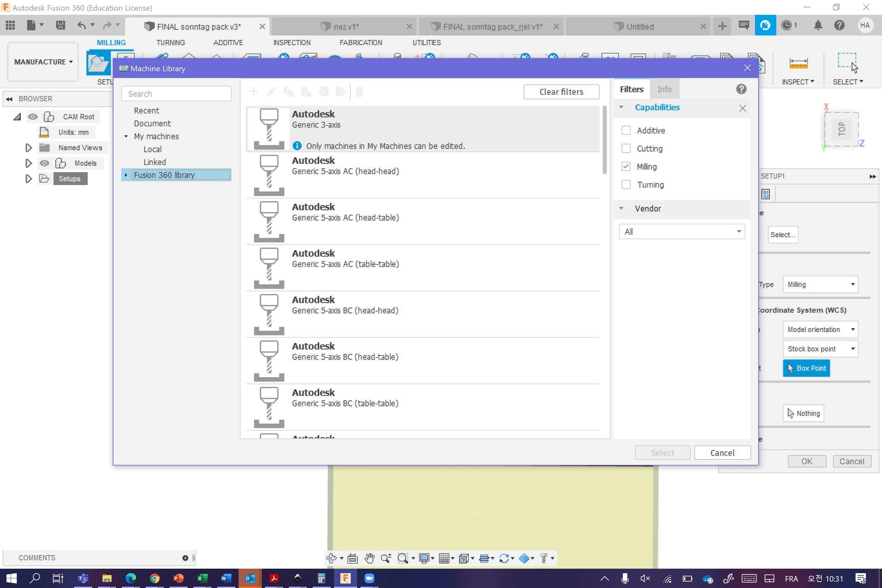
Task: Toggle visibility eye of Models node
Action: (44, 163)
